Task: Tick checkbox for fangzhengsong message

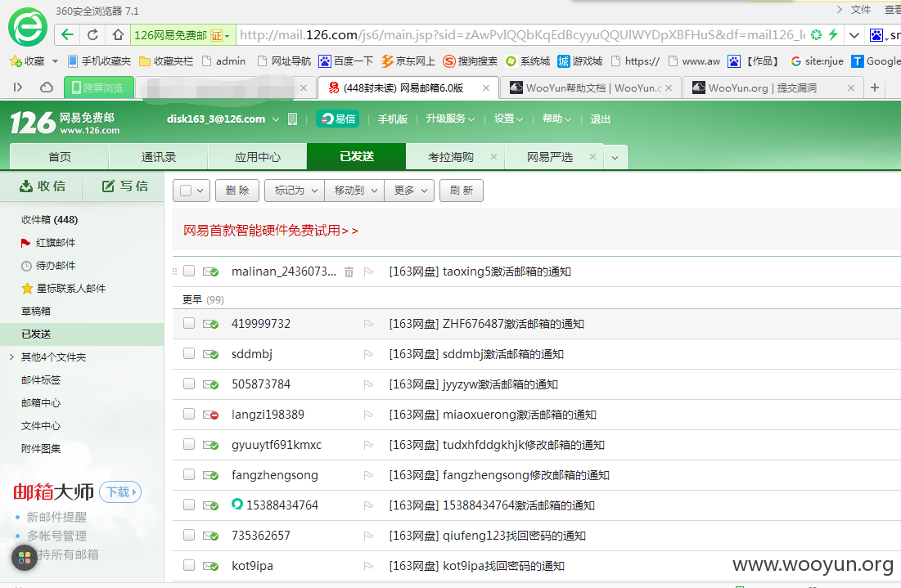Action: coord(189,474)
